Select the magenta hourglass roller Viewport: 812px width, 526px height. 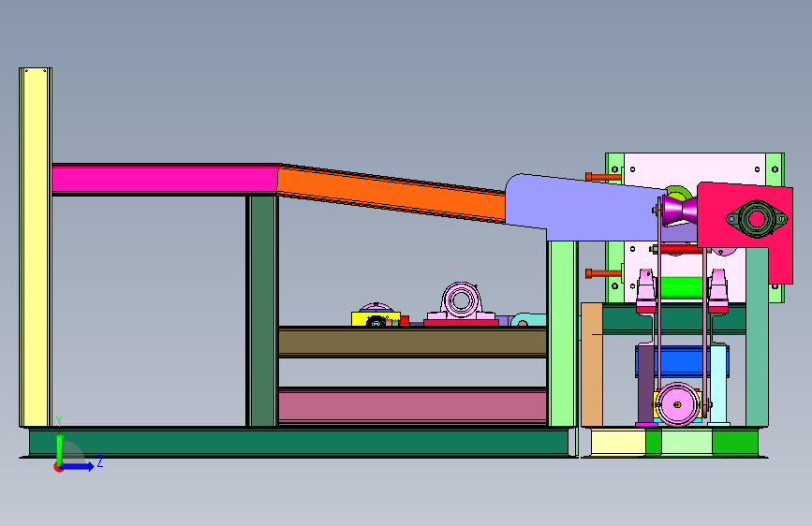681,209
